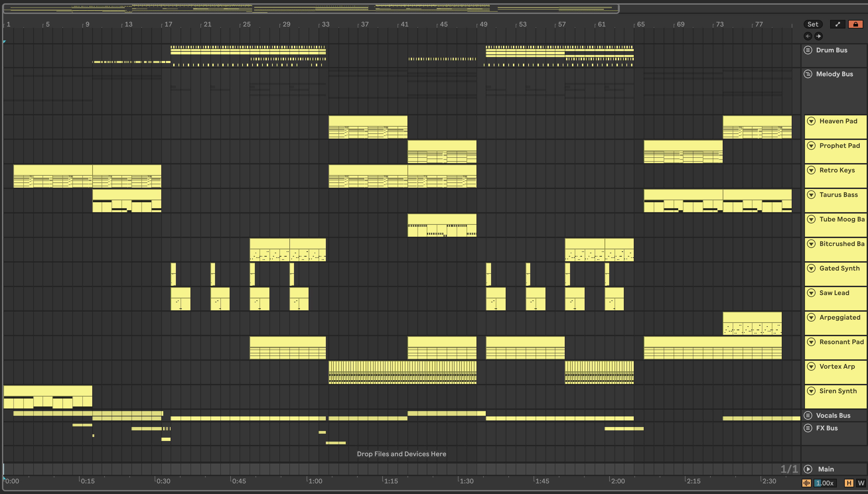Click the 2:00 mark in time ruler
The image size is (868, 494).
click(x=617, y=481)
